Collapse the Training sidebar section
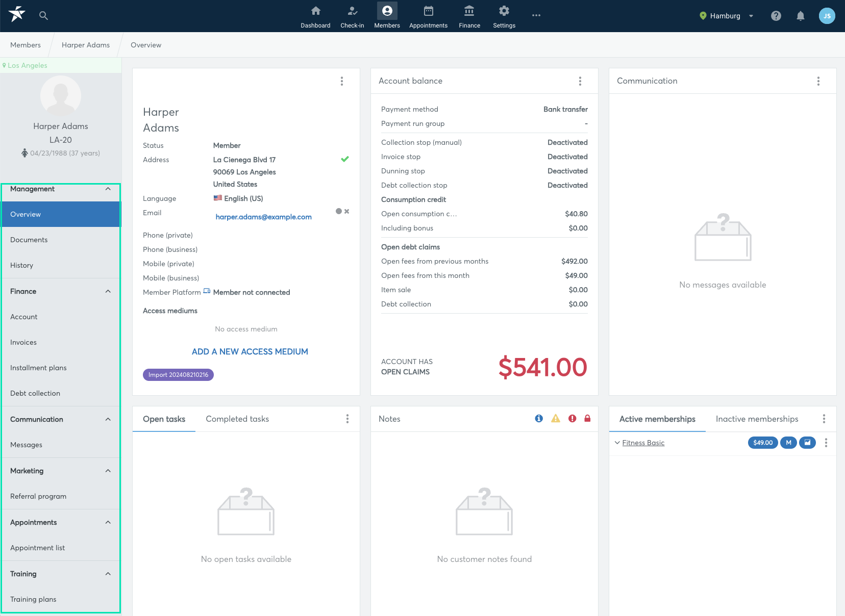 point(108,574)
